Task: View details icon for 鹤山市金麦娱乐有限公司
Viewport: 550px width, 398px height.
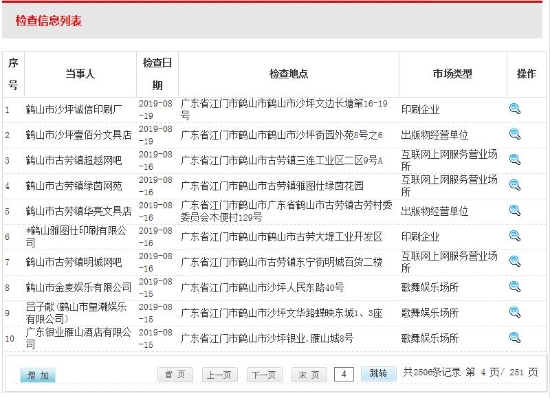Action: (515, 287)
